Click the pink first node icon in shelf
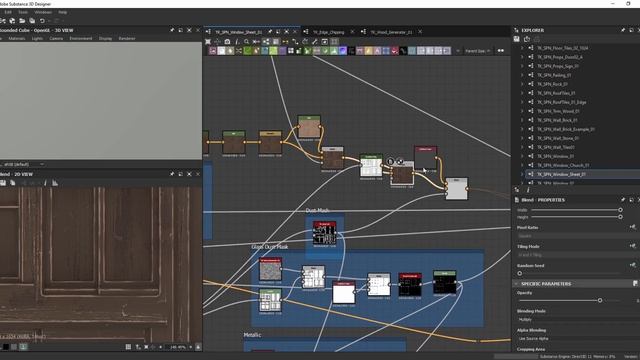640x360 pixels. tap(213, 51)
